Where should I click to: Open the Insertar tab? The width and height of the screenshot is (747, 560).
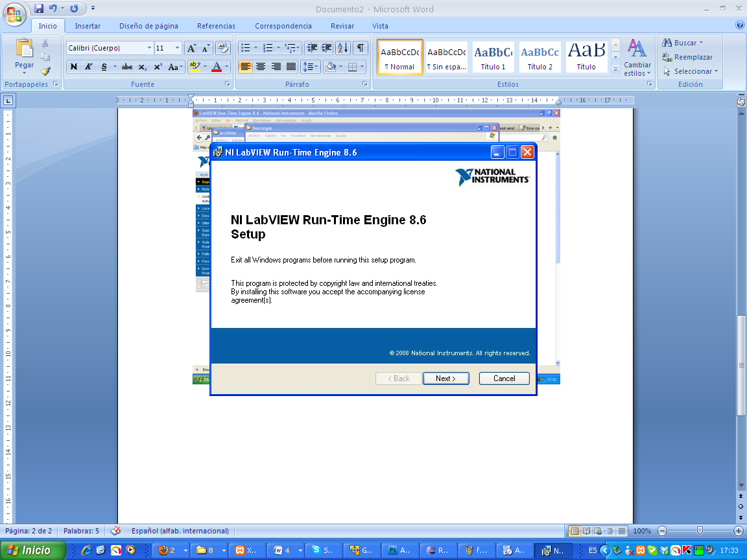pyautogui.click(x=88, y=26)
